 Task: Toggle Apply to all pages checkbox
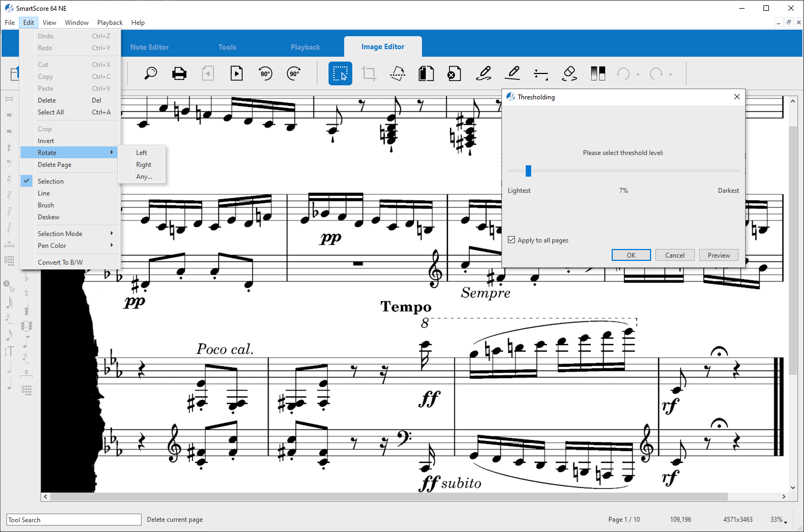tap(511, 240)
